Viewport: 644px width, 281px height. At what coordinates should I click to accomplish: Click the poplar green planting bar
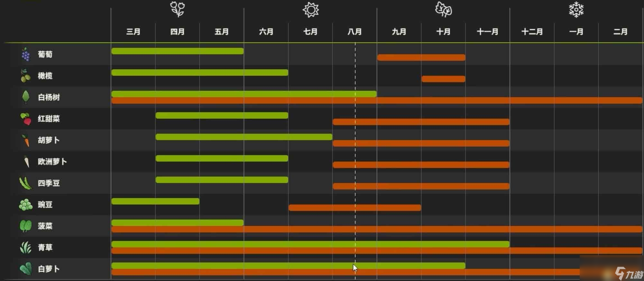tap(244, 94)
